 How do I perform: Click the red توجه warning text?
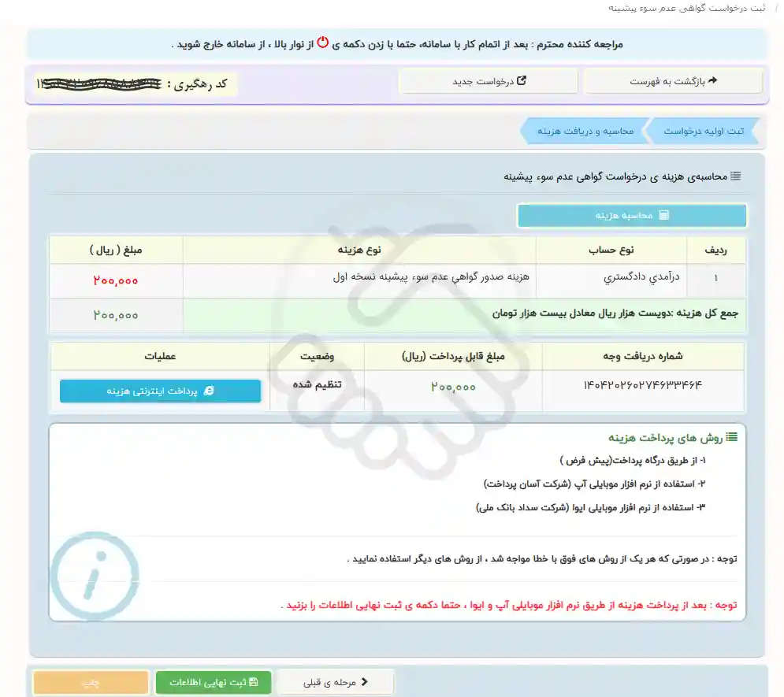(x=509, y=605)
